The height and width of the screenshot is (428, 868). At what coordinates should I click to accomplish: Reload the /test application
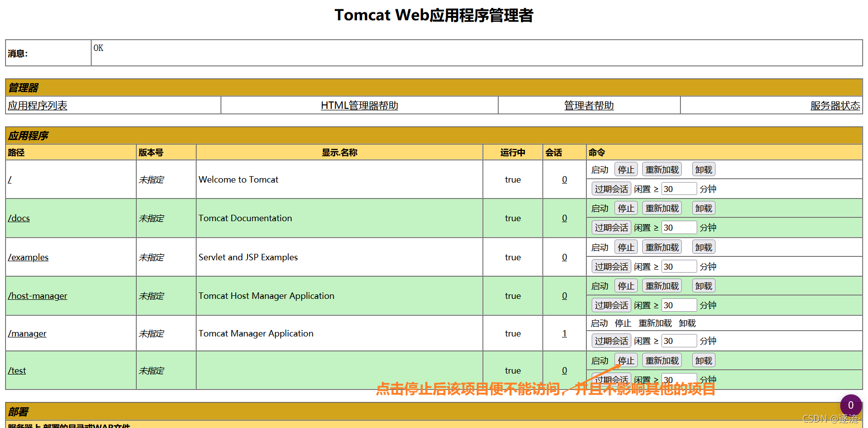662,361
